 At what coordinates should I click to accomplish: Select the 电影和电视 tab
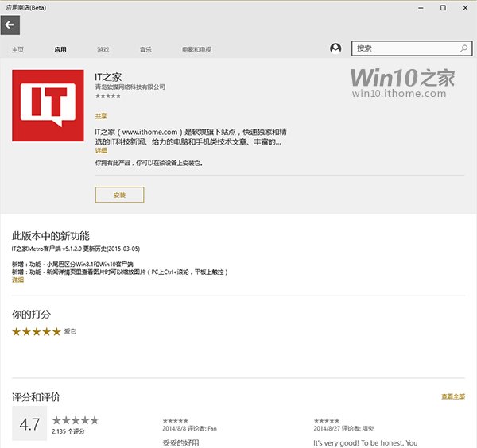(x=196, y=50)
